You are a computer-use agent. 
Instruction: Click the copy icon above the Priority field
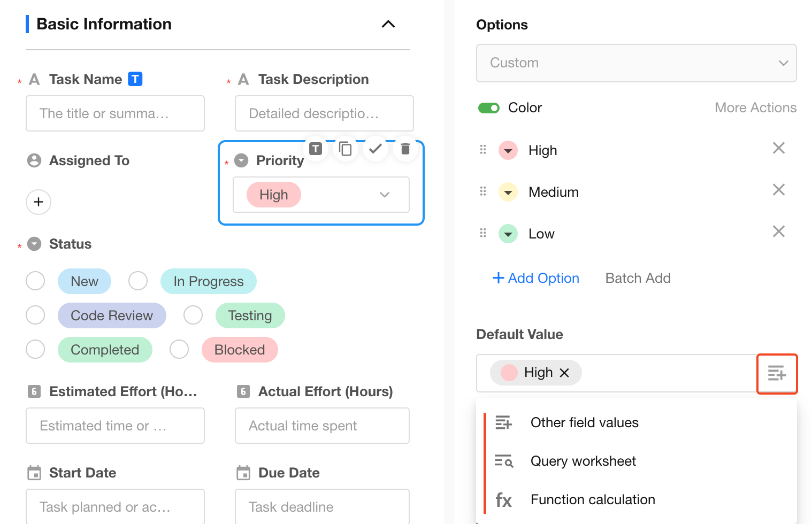(x=346, y=149)
